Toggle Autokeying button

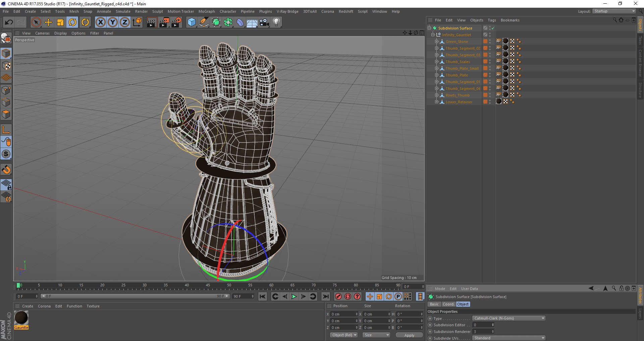[x=348, y=296]
